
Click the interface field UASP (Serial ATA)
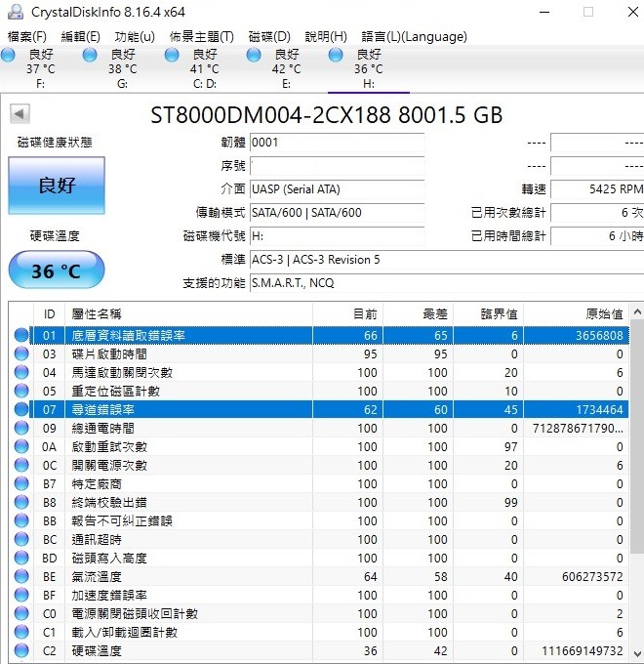338,189
